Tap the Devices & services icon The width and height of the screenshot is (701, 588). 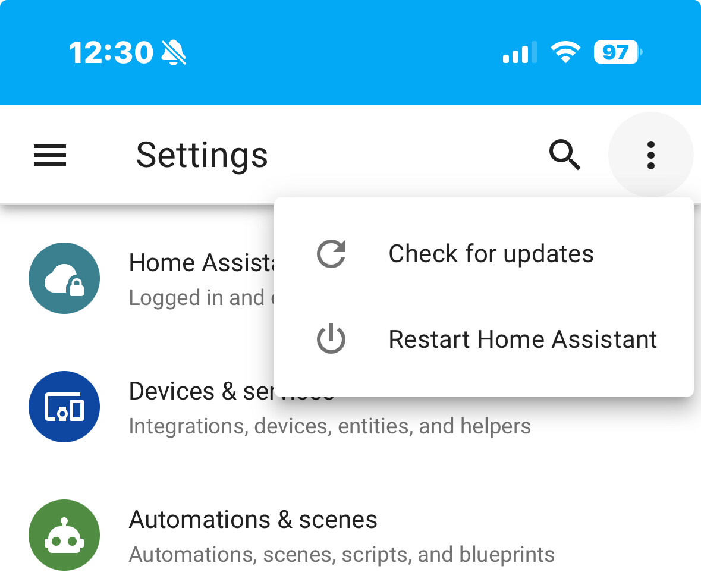(x=64, y=407)
